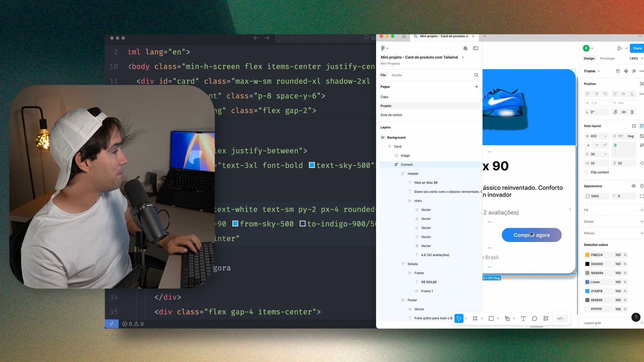Enable the Clip content checkbox
The image size is (644, 362).
[586, 172]
